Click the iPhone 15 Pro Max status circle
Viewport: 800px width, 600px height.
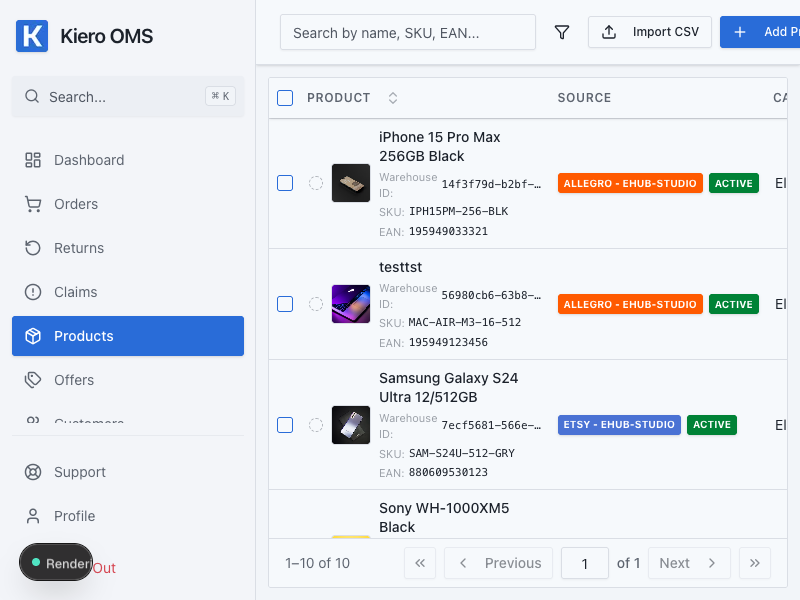coord(316,183)
